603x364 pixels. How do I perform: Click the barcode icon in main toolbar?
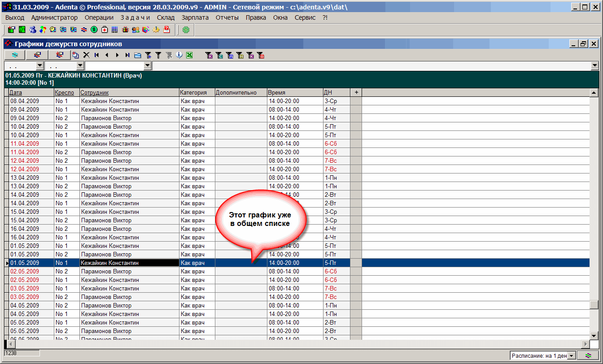pyautogui.click(x=115, y=30)
